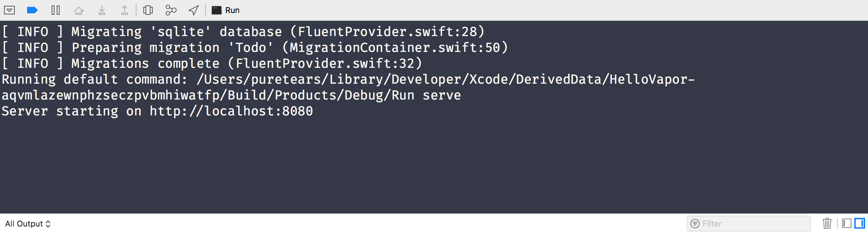Toggle the console pane button
868x233 pixels.
(x=860, y=223)
